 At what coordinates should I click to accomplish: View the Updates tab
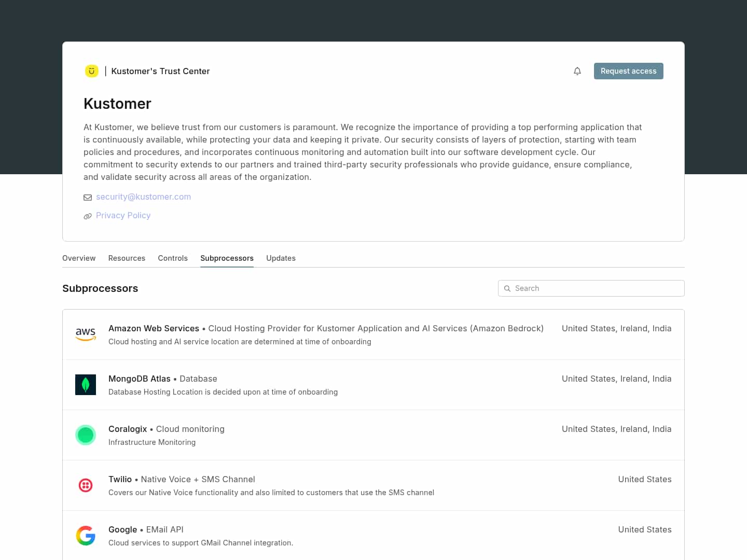point(281,258)
